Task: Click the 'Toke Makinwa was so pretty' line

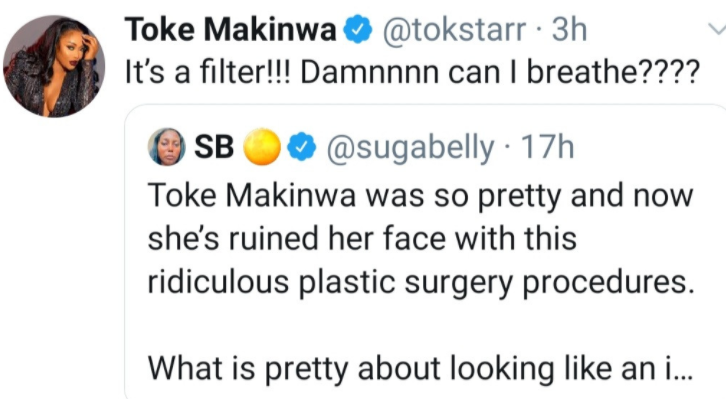Action: [420, 196]
